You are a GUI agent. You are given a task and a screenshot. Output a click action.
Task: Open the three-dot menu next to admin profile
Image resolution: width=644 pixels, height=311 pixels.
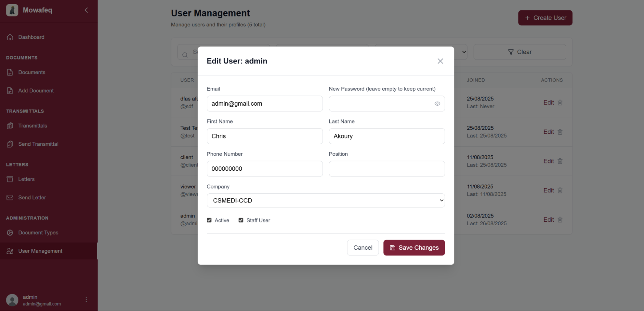tap(86, 299)
